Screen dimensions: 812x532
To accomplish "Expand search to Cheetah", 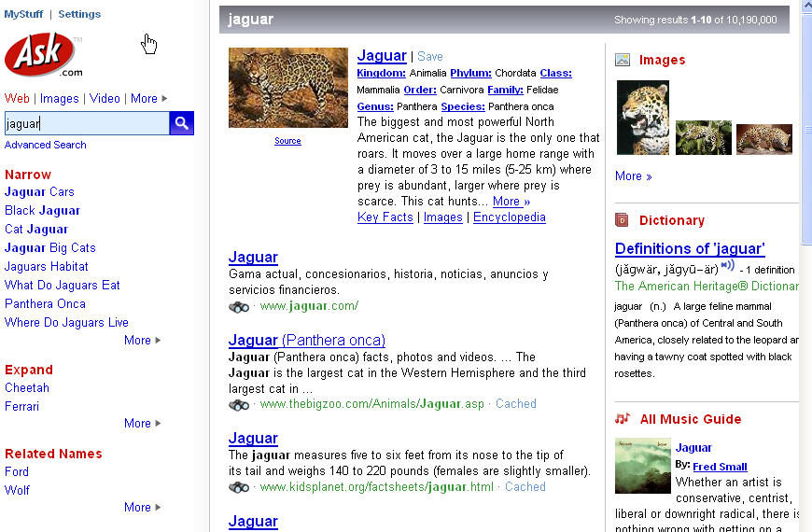I will click(27, 388).
